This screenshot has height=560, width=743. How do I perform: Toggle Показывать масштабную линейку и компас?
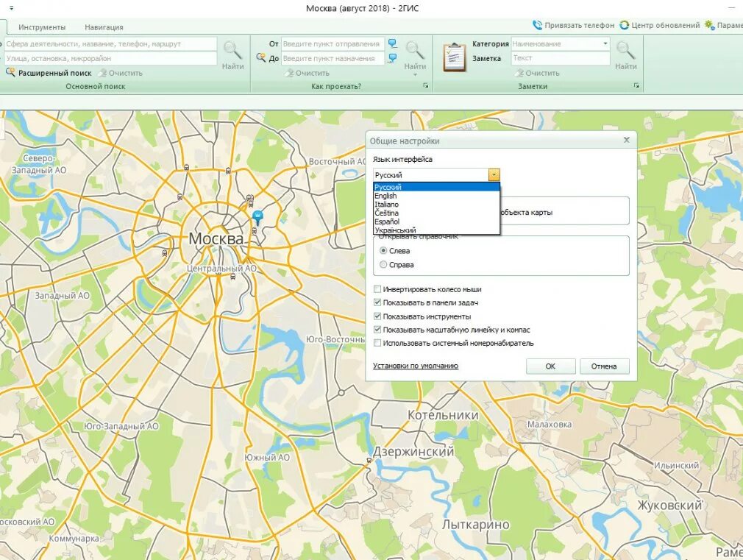click(x=377, y=329)
